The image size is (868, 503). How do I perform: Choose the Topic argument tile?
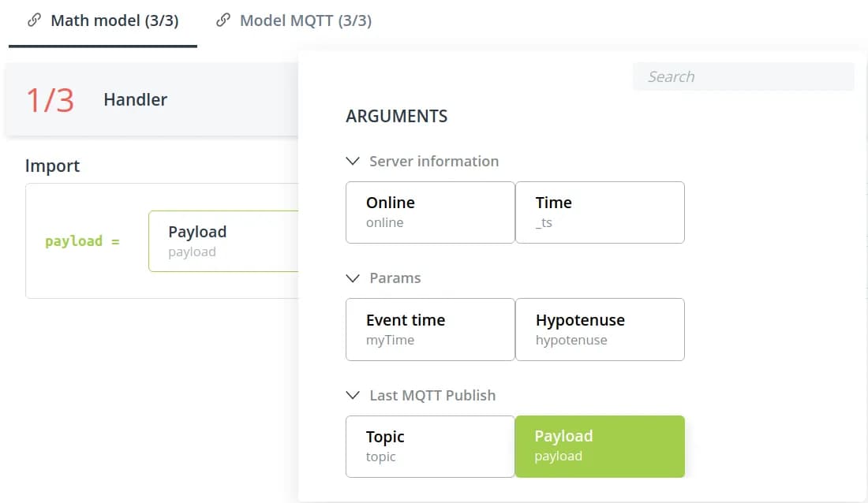click(430, 446)
